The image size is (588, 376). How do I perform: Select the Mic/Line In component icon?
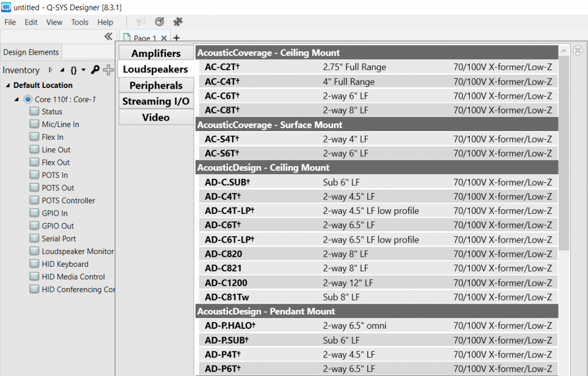(34, 124)
